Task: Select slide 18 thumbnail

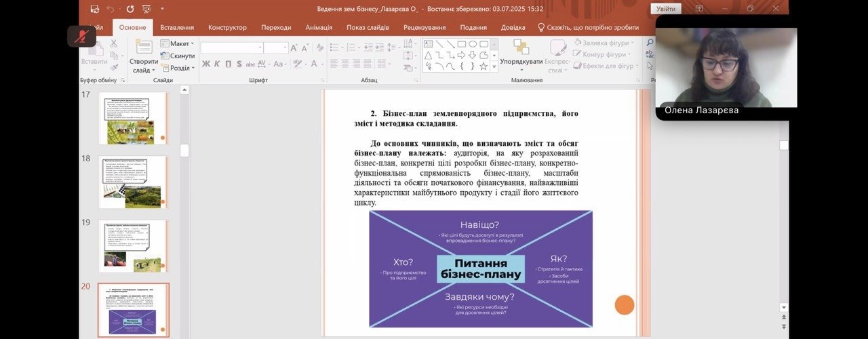Action: 133,182
